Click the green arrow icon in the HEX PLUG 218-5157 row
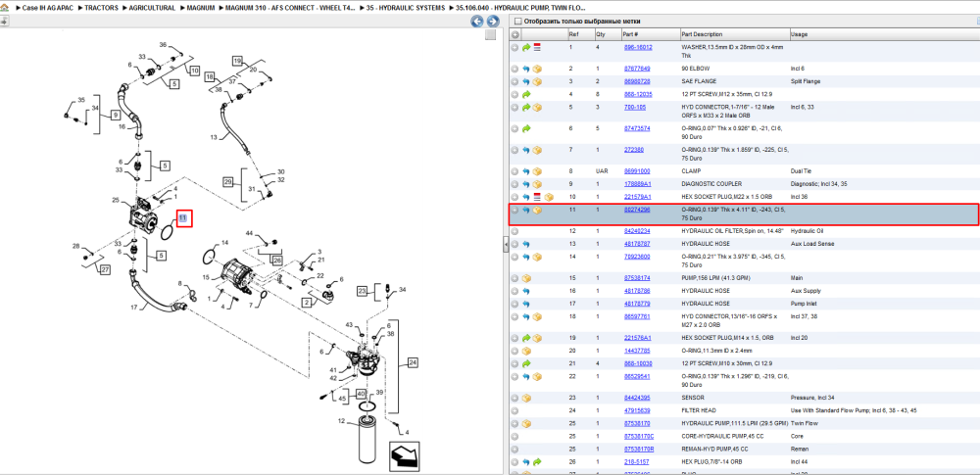This screenshot has width=980, height=475. [x=536, y=462]
